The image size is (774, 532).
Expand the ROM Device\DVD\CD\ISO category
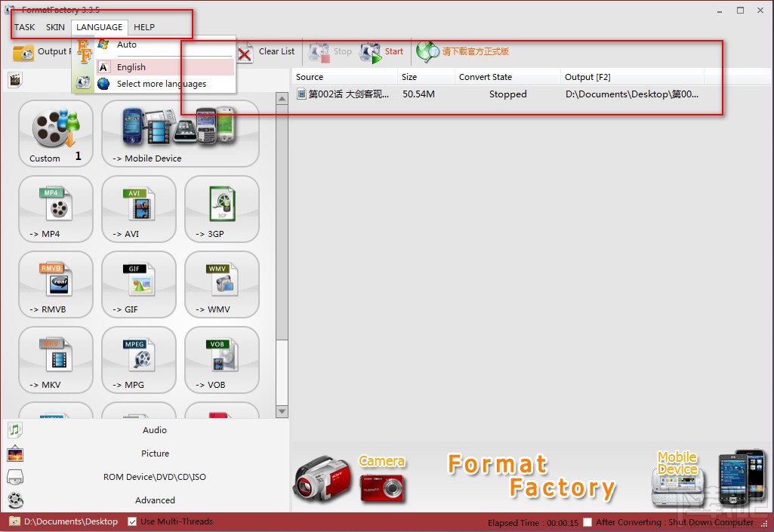click(x=155, y=477)
